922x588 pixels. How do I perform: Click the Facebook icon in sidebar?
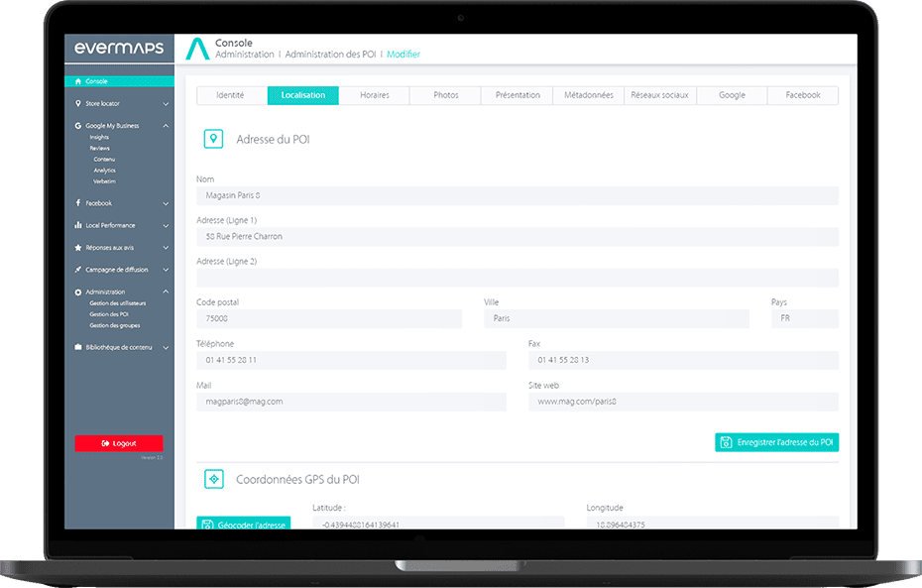click(78, 203)
